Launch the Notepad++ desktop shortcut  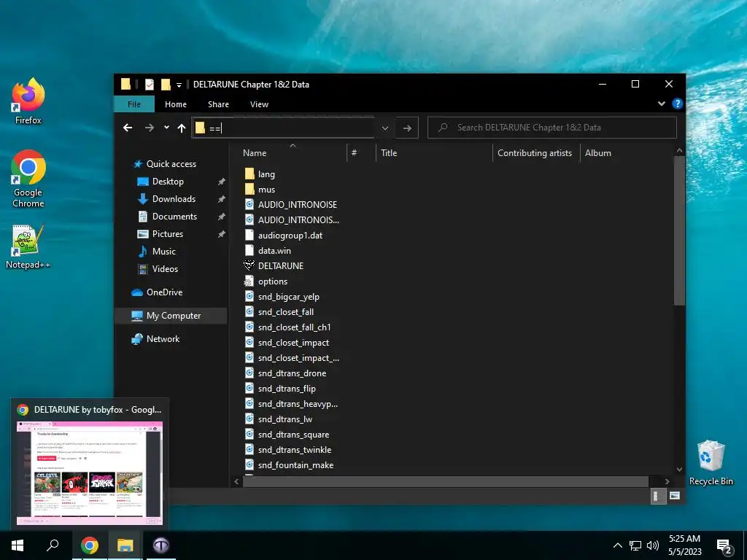(x=28, y=246)
